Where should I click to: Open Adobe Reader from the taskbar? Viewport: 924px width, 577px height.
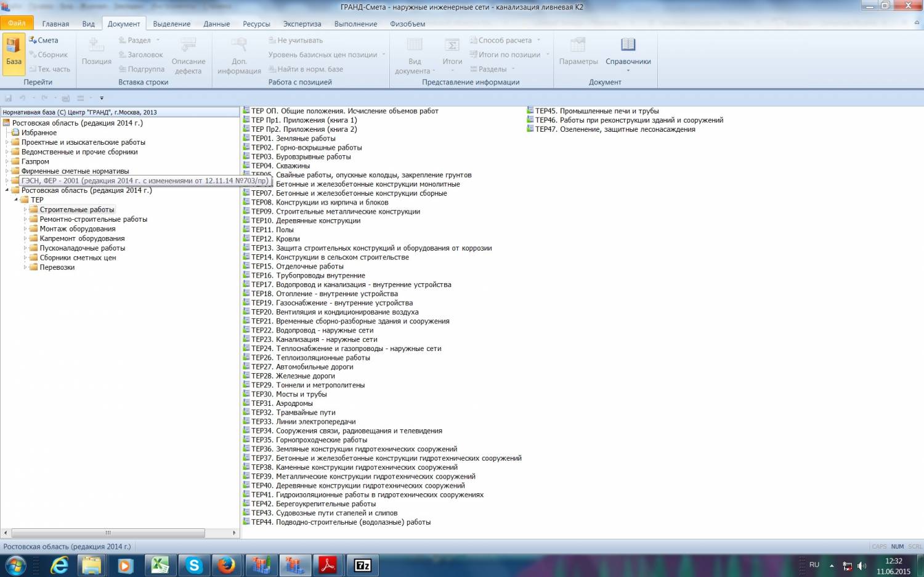point(327,565)
